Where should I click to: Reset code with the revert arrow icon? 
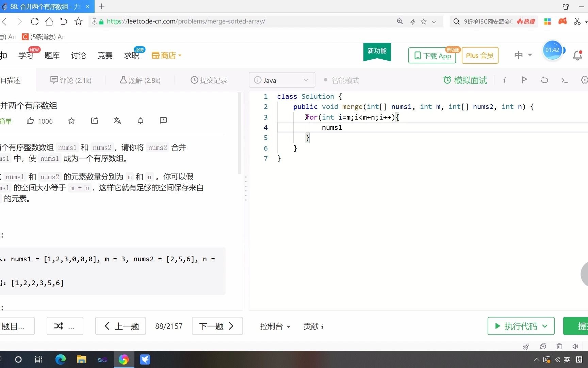544,80
